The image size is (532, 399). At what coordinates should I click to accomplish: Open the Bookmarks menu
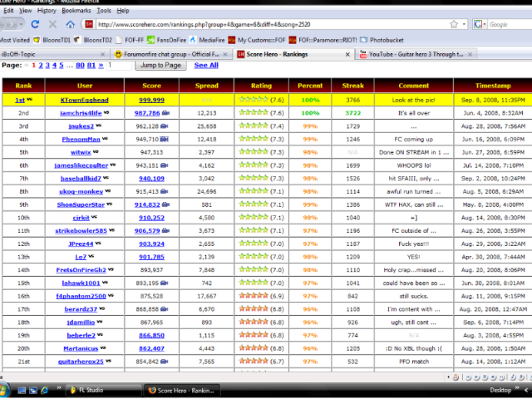76,11
